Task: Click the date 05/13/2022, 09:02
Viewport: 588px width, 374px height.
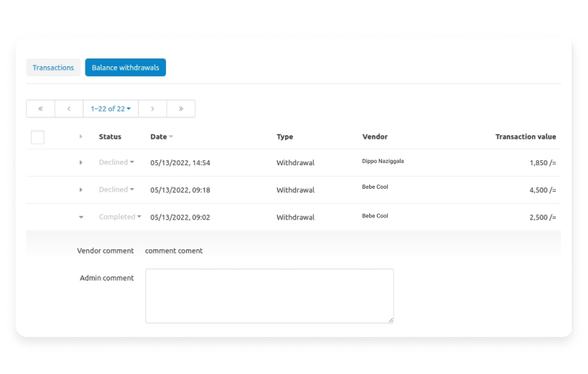Action: click(x=180, y=217)
